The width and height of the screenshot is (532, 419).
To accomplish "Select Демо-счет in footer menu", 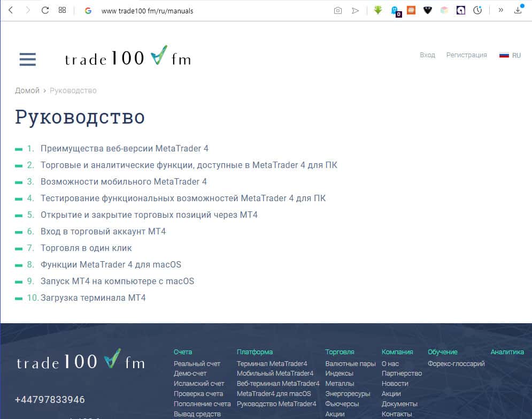I will [190, 374].
